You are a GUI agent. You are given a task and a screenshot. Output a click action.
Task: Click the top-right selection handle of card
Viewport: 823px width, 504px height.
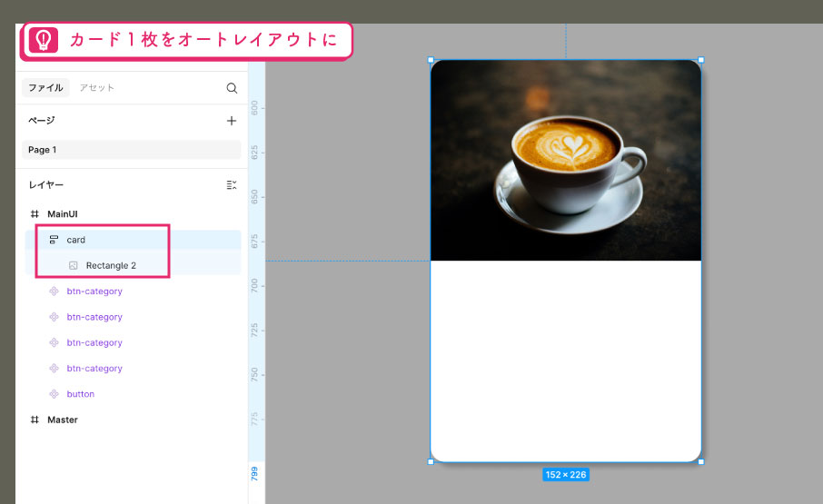click(701, 60)
